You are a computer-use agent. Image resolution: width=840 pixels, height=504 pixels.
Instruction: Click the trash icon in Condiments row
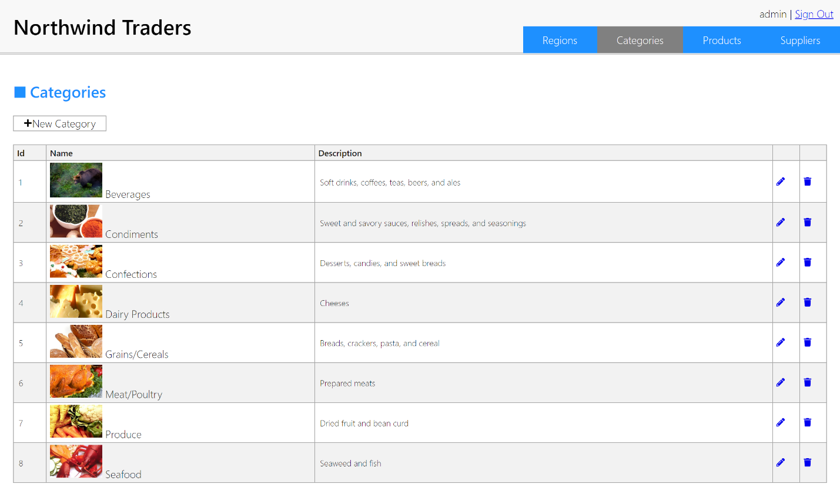[x=808, y=222]
